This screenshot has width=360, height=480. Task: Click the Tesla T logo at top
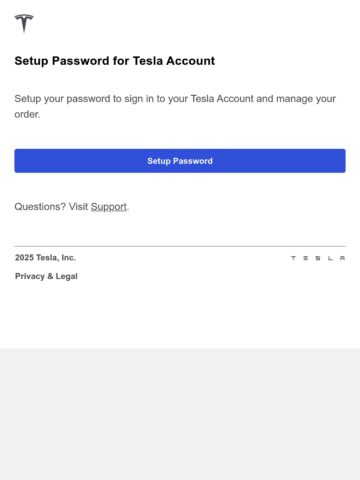(24, 23)
